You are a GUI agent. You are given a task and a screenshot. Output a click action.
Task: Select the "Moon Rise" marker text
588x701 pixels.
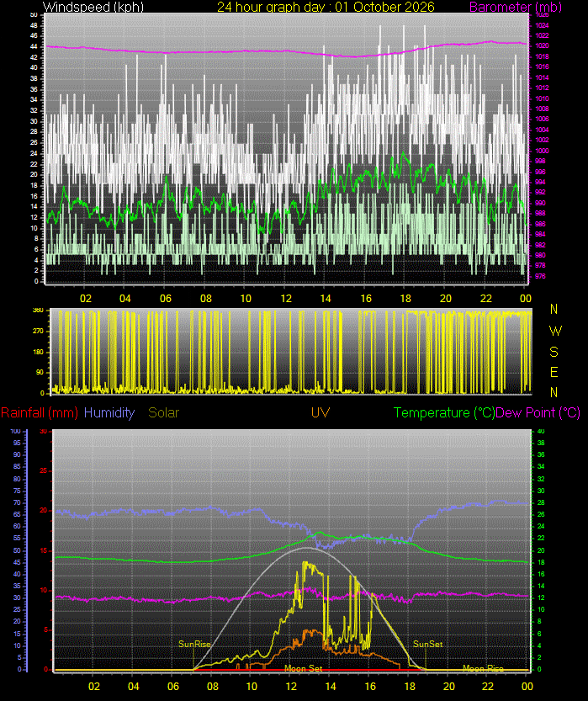pyautogui.click(x=483, y=668)
